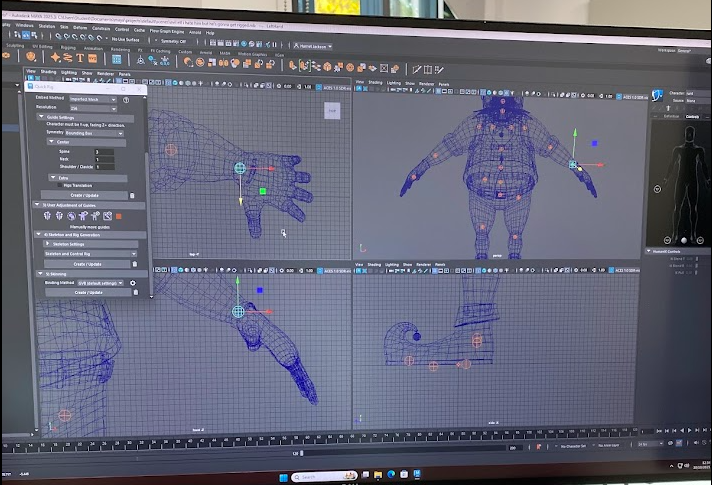Select the Polygon Type 'T' shelf tool
This screenshot has width=712, height=485.
point(80,58)
